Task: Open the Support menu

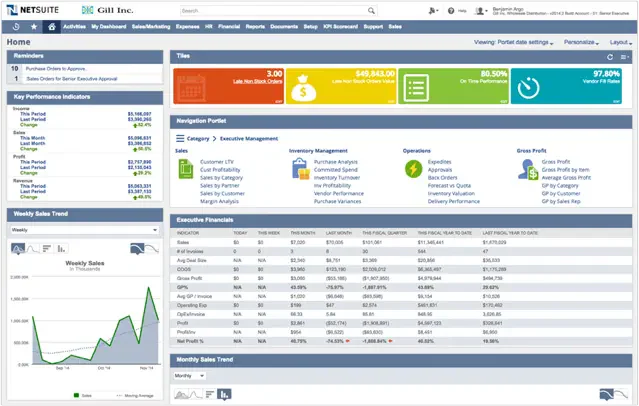Action: coord(373,26)
